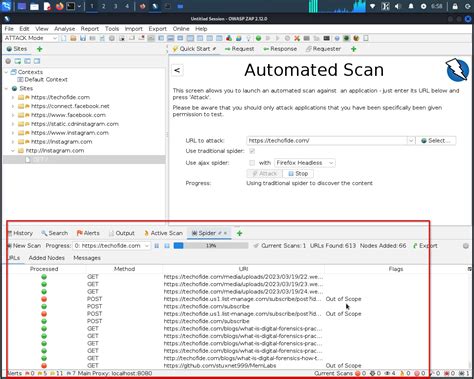Screen dimensions: 474x379
Task: Click the Method column header
Action: tap(124, 269)
